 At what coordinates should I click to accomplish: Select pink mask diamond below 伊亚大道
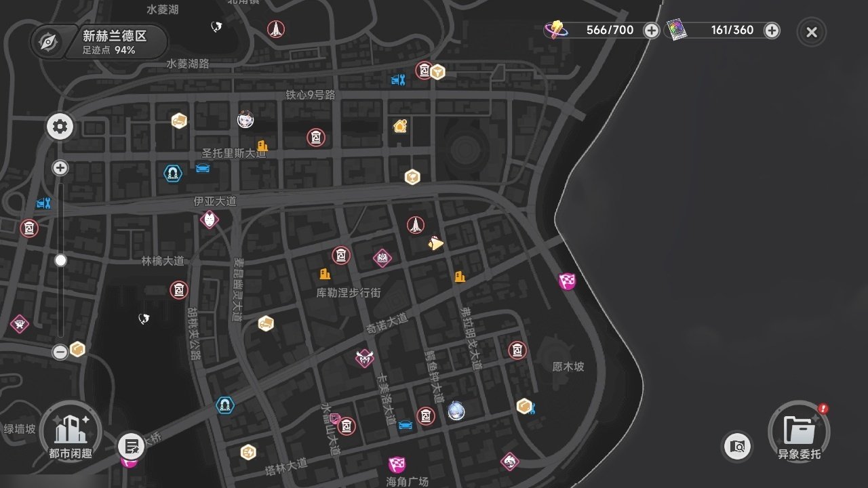tap(210, 220)
